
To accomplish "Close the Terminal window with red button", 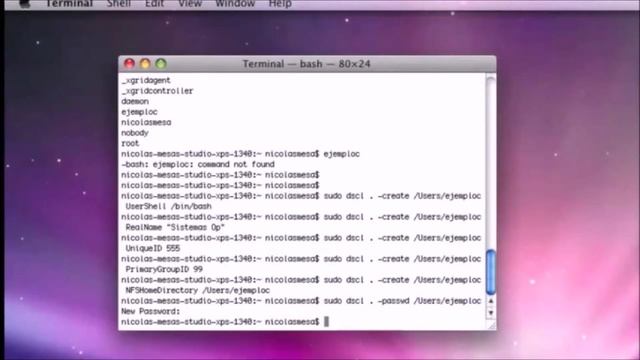I will coord(129,64).
